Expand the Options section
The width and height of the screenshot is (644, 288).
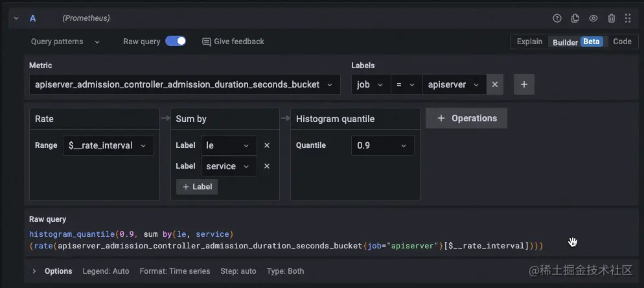tap(34, 271)
